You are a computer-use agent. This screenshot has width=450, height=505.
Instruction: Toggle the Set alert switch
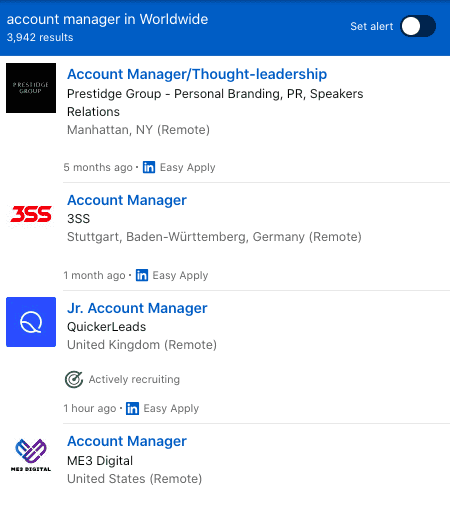[x=418, y=26]
